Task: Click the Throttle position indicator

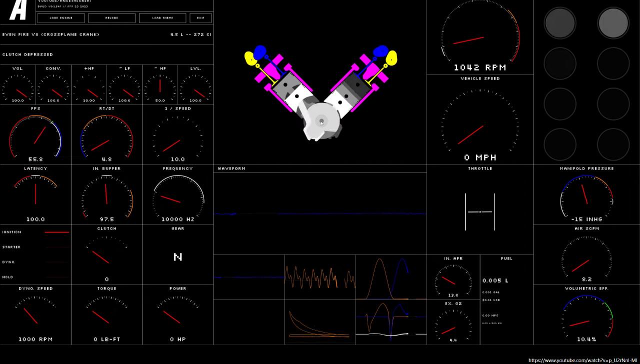Action: click(x=480, y=211)
